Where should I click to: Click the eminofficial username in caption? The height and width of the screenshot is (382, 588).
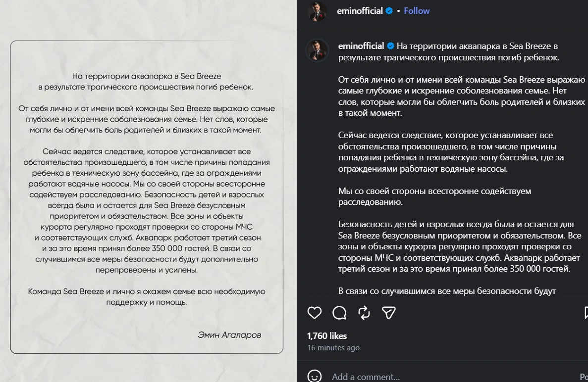click(x=361, y=46)
